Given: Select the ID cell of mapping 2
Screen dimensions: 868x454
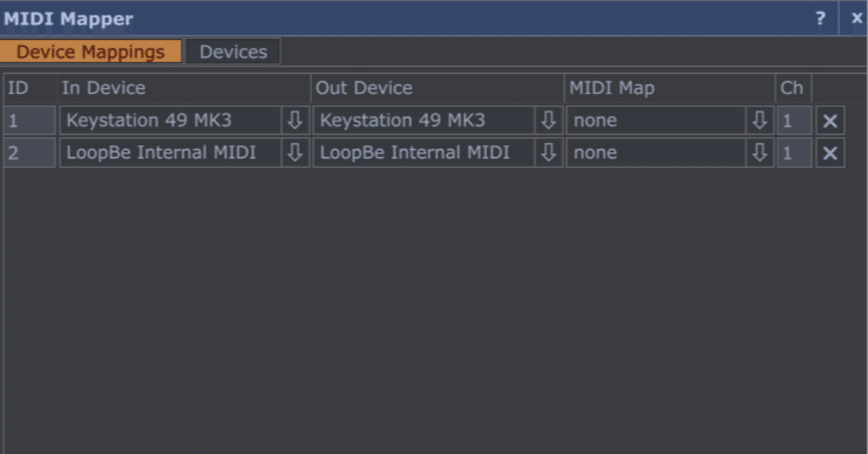Looking at the screenshot, I should (x=29, y=153).
